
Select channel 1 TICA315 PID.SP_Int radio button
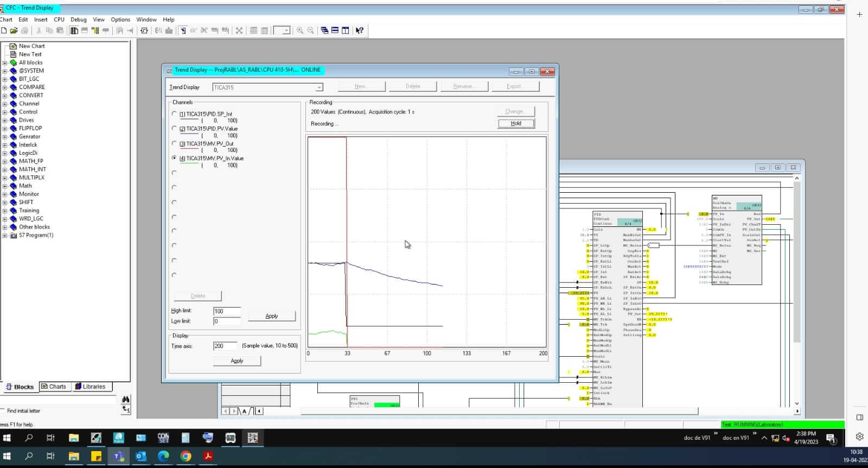coord(174,114)
